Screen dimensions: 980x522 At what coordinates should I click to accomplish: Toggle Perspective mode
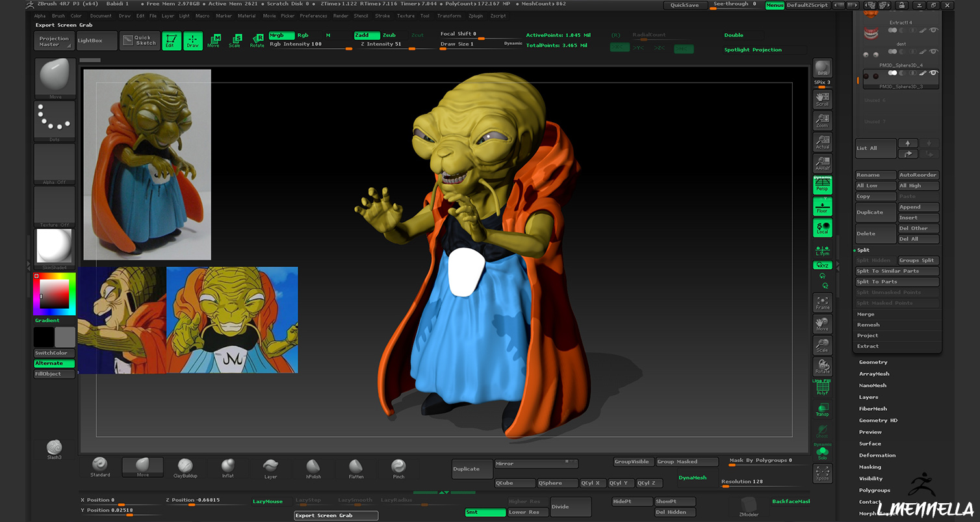click(x=823, y=185)
